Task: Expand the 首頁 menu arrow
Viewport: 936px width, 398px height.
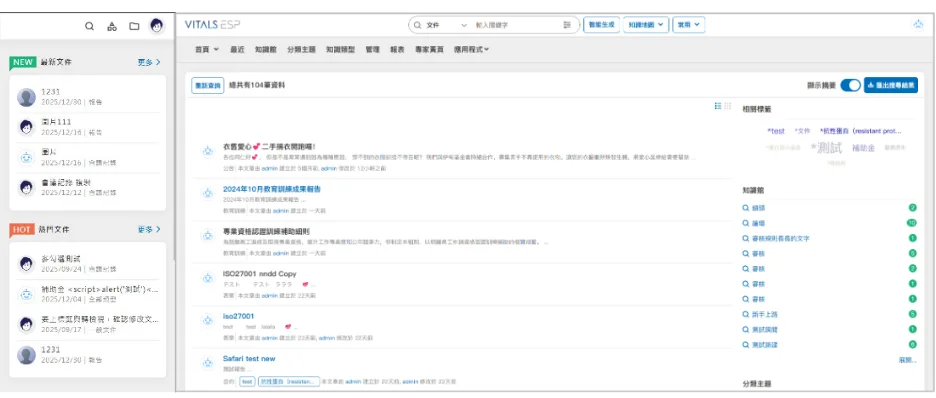Action: 216,50
